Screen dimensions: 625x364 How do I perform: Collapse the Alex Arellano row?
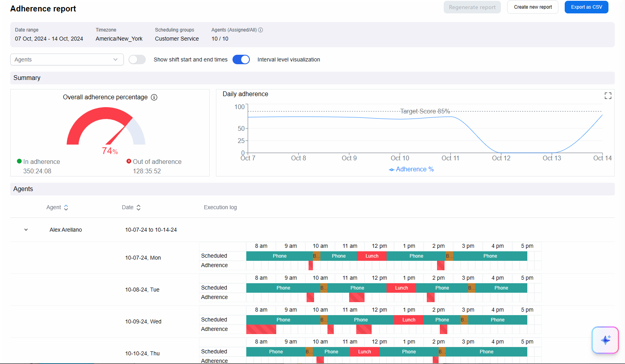(x=26, y=230)
